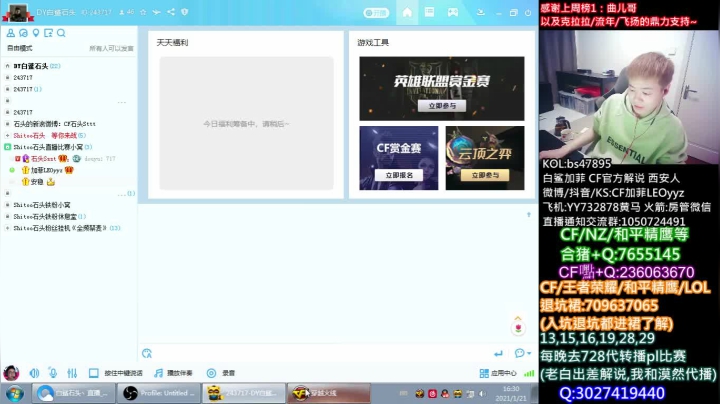
Task: Toggle the 按住中键说话 checkbox
Action: [93, 373]
